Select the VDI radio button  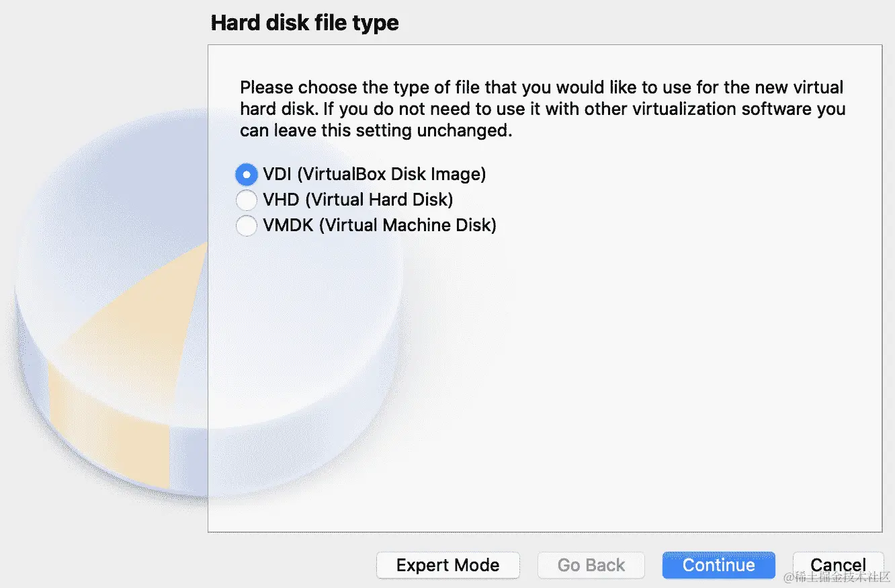pos(247,175)
